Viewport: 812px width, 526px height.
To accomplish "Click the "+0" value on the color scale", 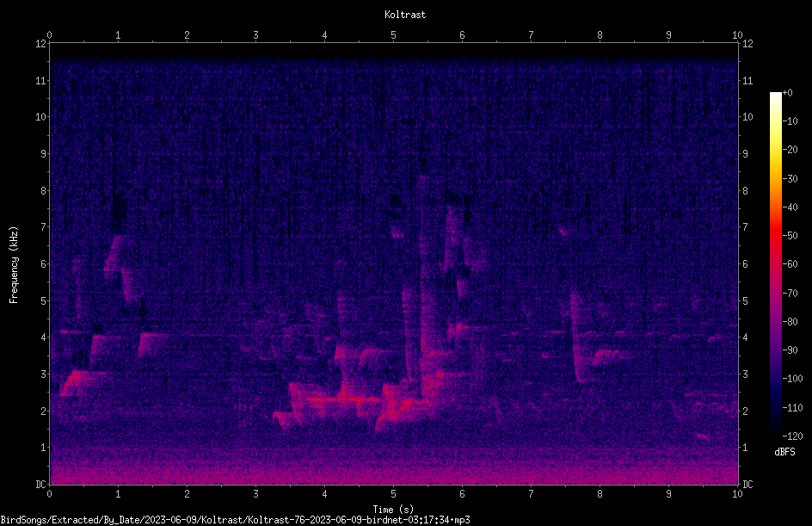I will click(787, 93).
